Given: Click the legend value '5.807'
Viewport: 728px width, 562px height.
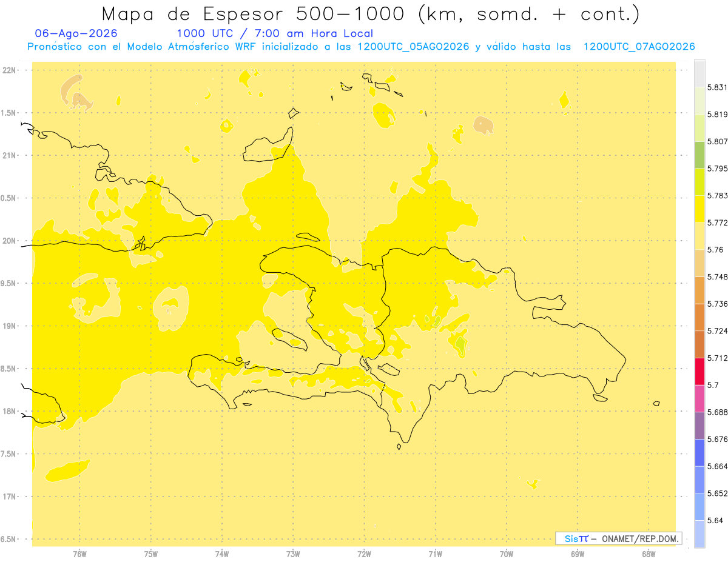Looking at the screenshot, I should point(717,141).
